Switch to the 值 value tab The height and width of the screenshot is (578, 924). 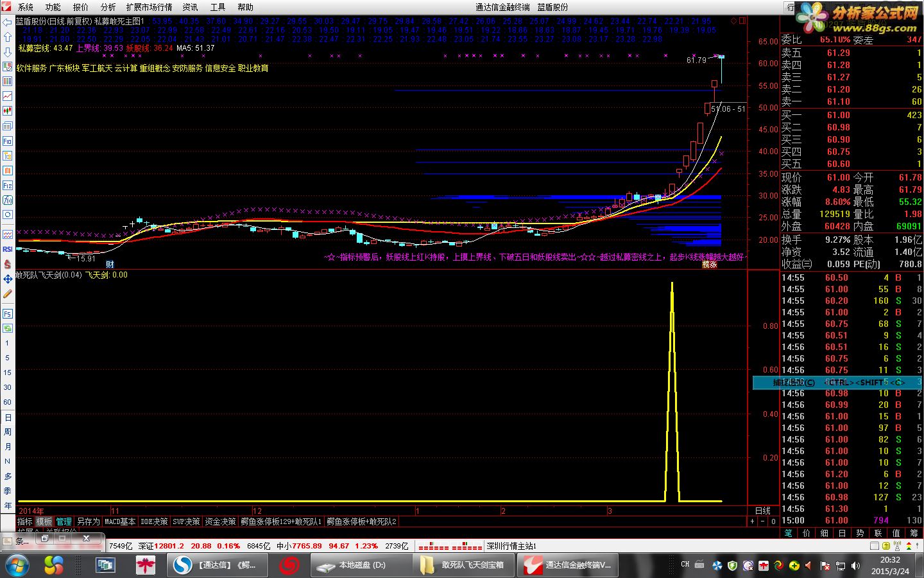coord(896,532)
